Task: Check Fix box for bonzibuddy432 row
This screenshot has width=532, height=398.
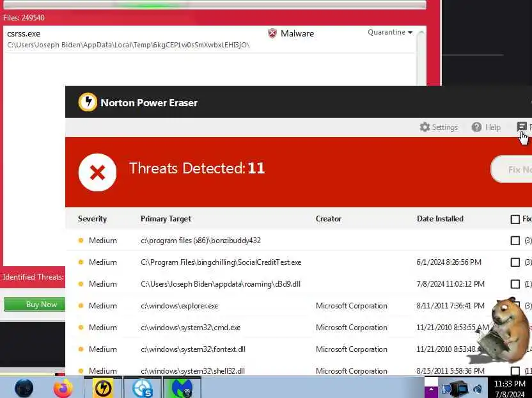Action: point(515,241)
